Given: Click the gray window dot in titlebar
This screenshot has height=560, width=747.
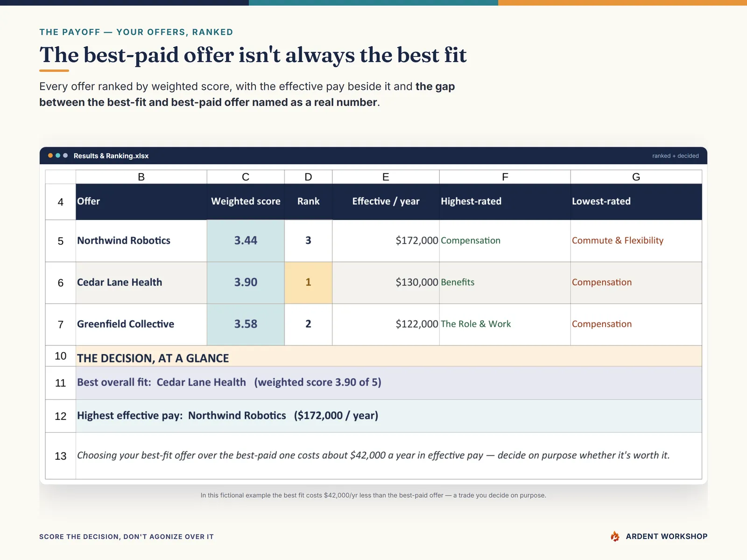Looking at the screenshot, I should pos(65,155).
